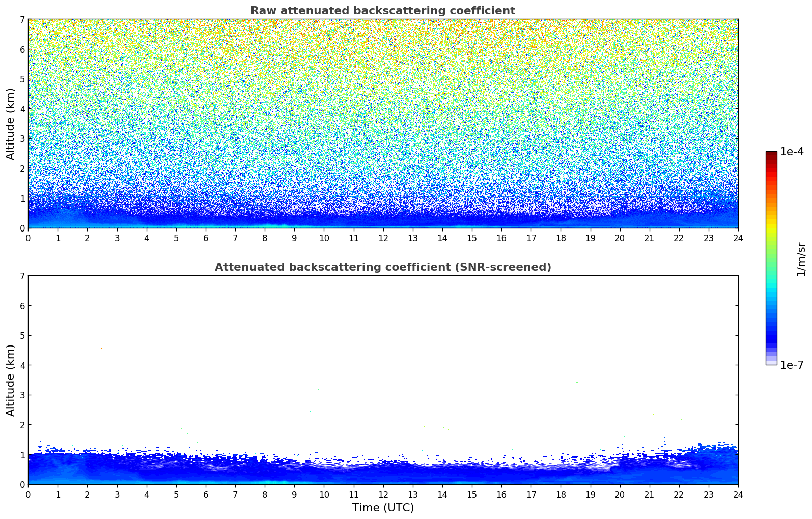Click the bottom plot's y-axis tick '4'
Viewport: 812px width, 519px height.
(22, 365)
